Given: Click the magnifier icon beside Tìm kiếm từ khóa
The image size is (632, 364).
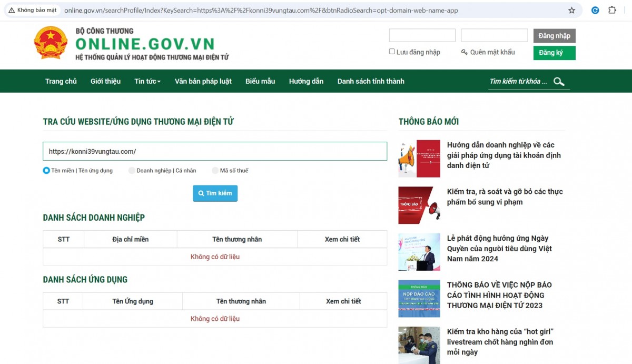Looking at the screenshot, I should [559, 82].
